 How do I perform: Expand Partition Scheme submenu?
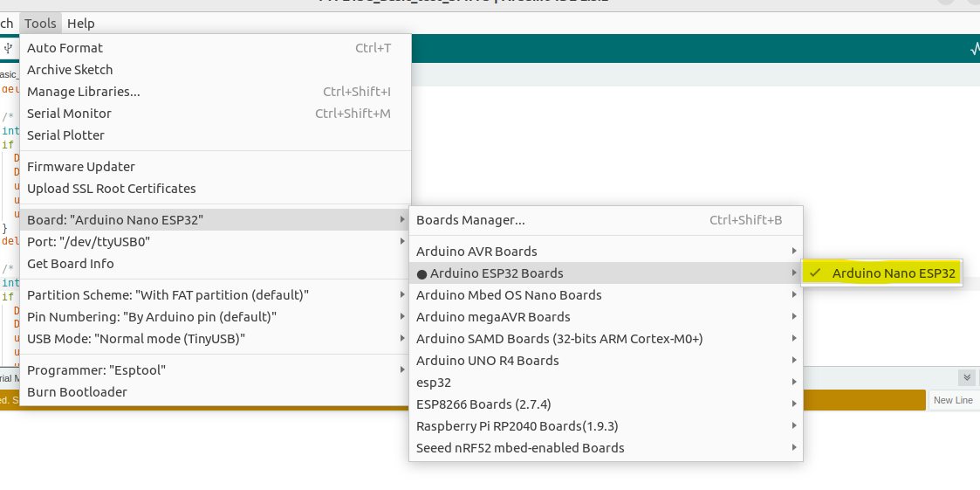pos(216,295)
